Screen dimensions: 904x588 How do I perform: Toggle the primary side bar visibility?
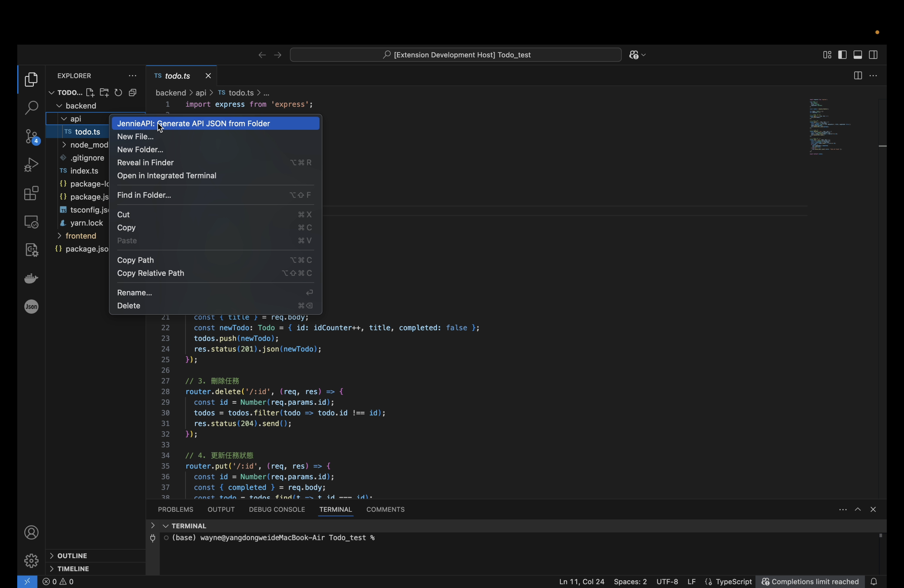(x=842, y=55)
